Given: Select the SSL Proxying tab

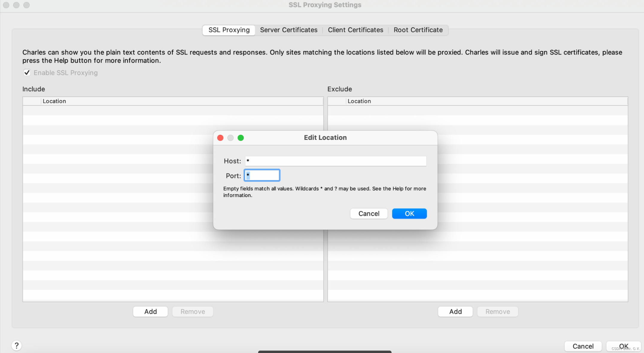Looking at the screenshot, I should pyautogui.click(x=229, y=30).
